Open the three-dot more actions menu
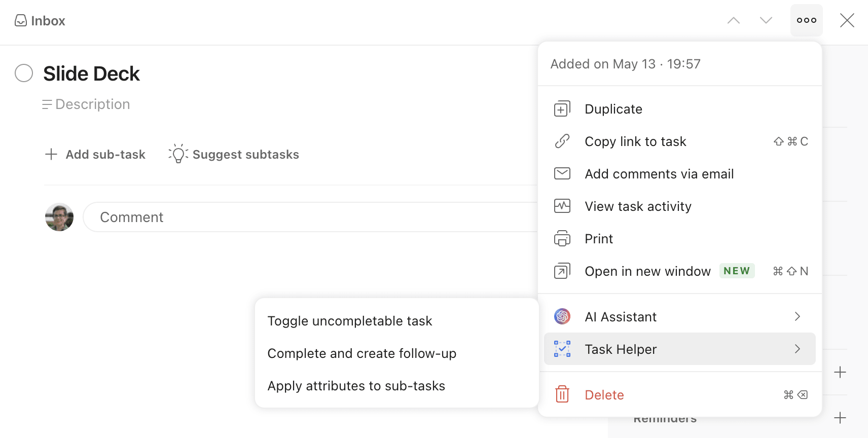 pyautogui.click(x=806, y=20)
